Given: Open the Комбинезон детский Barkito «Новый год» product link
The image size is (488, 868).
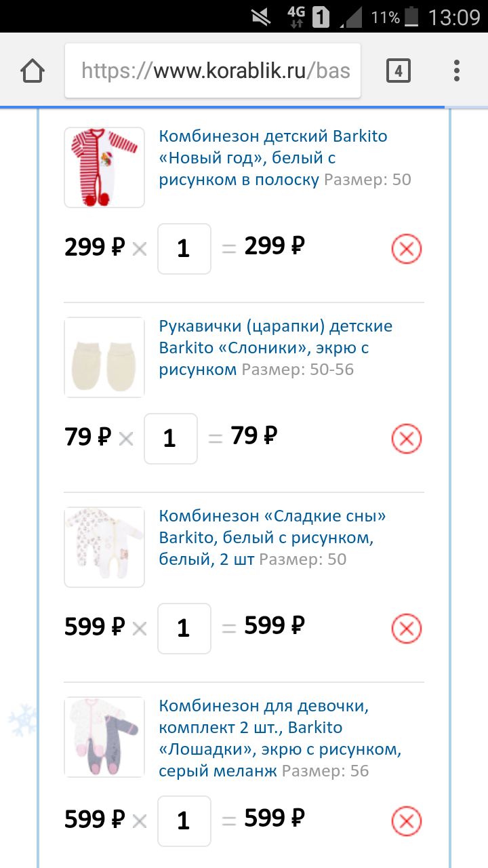Looking at the screenshot, I should click(x=273, y=158).
